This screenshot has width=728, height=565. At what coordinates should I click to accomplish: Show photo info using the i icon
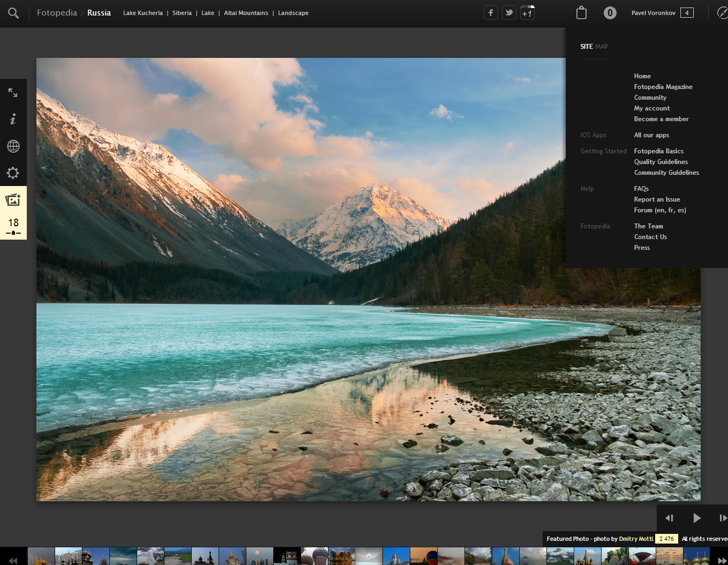click(13, 119)
